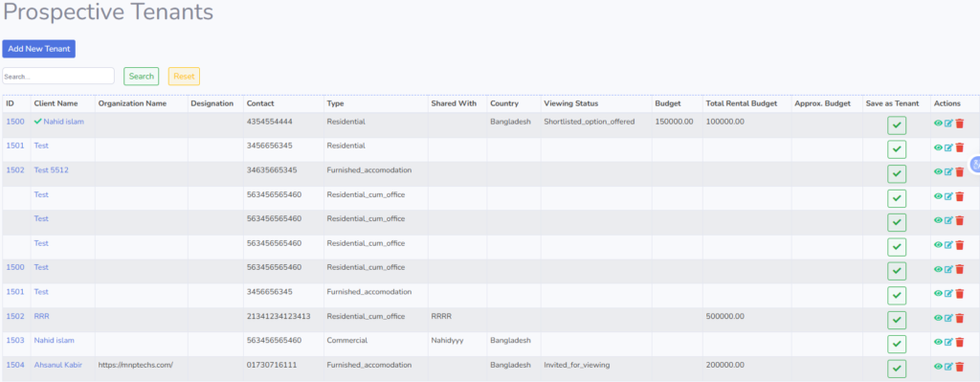Open ID link 1504
The height and width of the screenshot is (382, 980).
[x=15, y=365]
